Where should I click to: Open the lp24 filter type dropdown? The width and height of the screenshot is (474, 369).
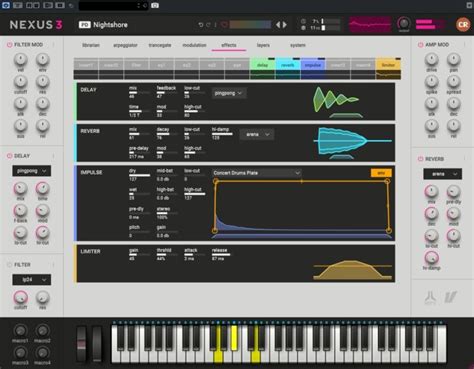(32, 280)
